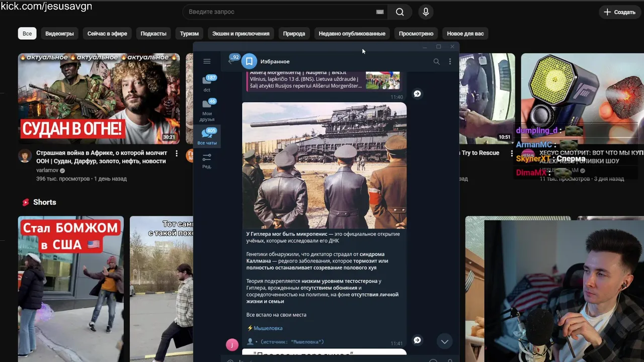Click the Создать button
The width and height of the screenshot is (644, 362).
620,12
